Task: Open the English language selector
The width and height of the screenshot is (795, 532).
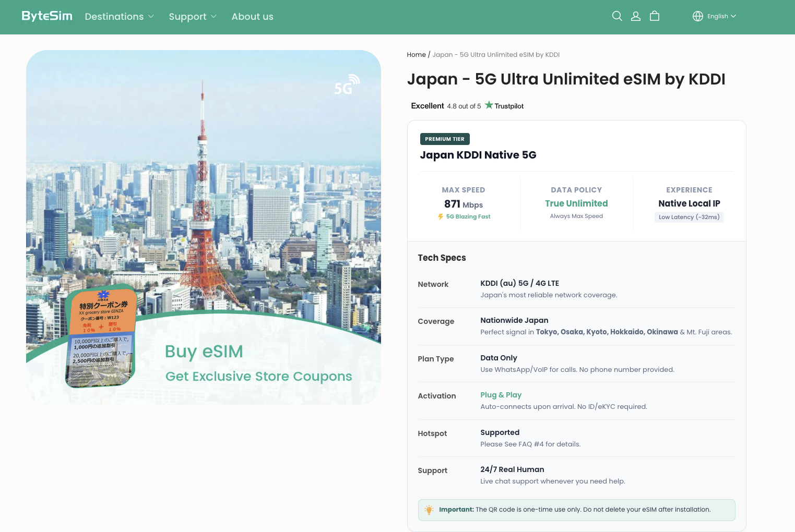Action: click(x=721, y=16)
